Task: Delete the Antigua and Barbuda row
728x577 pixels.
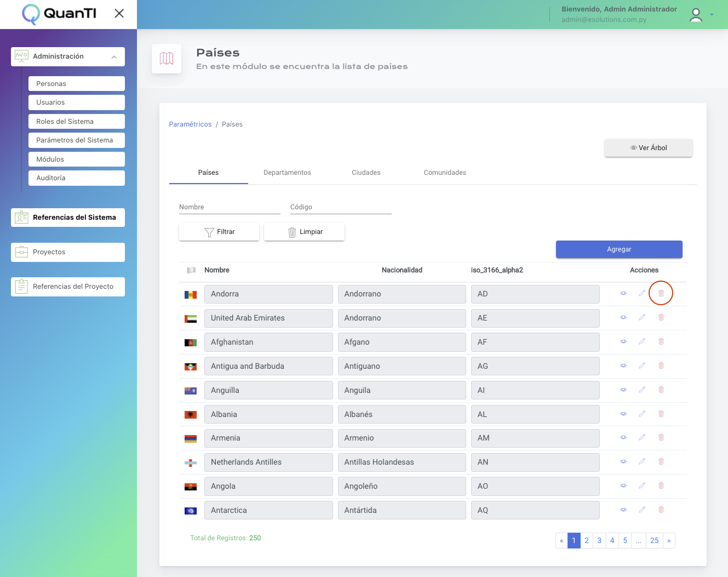Action: click(661, 366)
